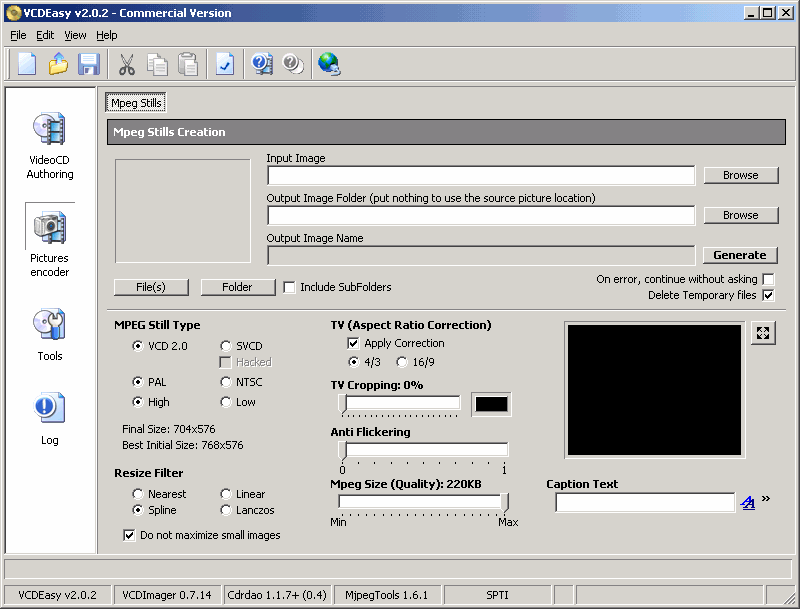
Task: Click the Generate button
Action: 740,255
